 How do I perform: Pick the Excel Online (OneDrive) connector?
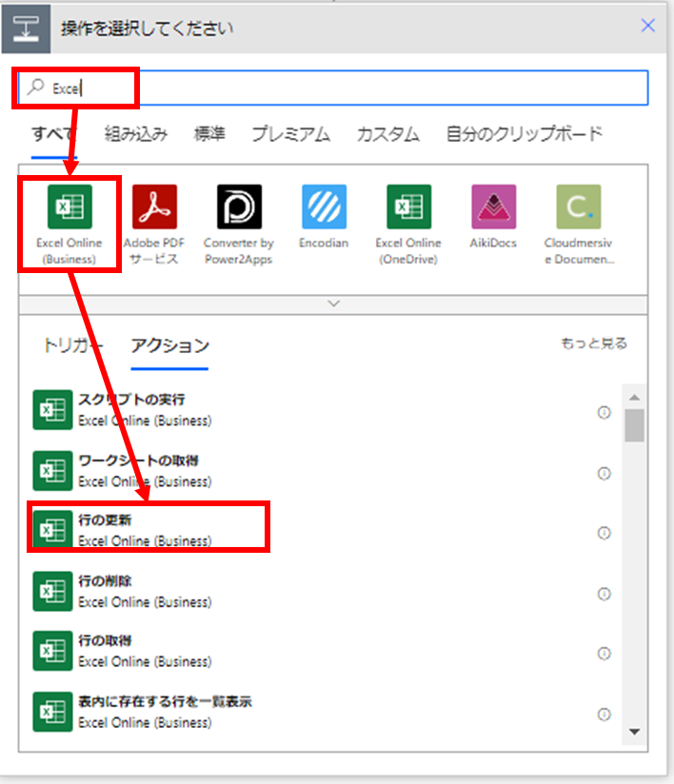coord(408,206)
